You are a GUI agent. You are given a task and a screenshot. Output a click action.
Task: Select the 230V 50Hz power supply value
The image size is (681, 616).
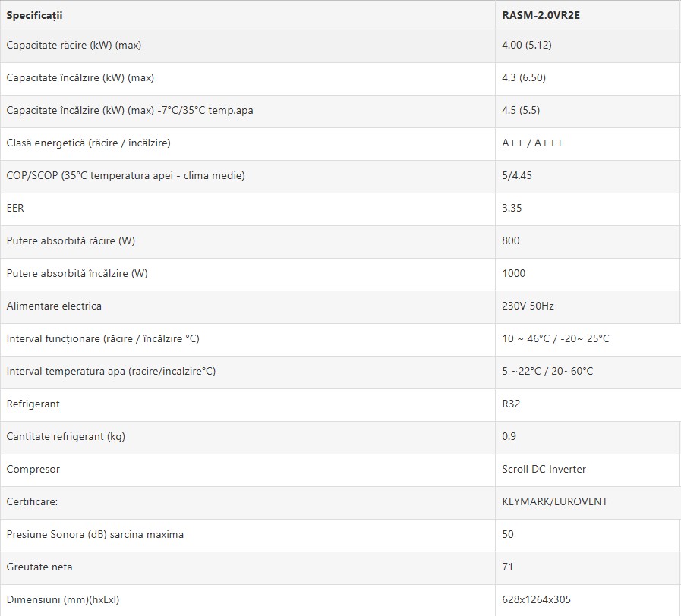[528, 306]
